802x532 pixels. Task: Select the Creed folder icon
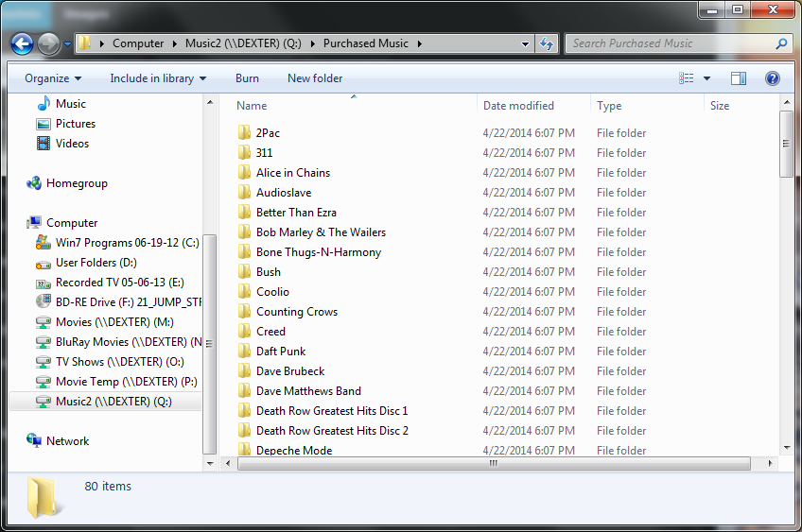click(244, 331)
